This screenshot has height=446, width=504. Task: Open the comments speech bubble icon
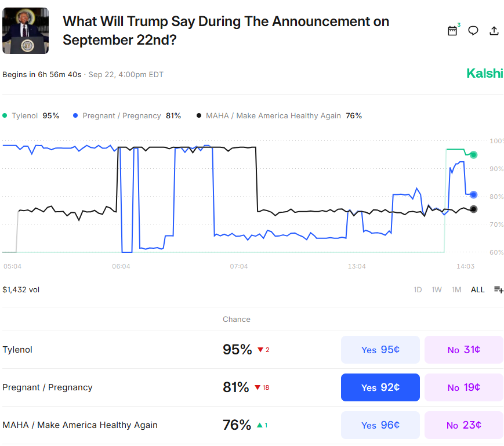tap(473, 31)
